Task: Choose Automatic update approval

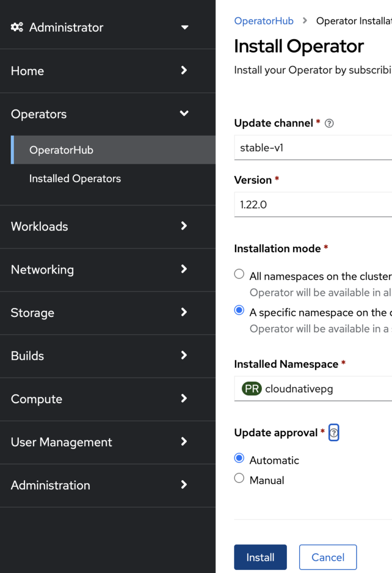Action: (x=239, y=459)
